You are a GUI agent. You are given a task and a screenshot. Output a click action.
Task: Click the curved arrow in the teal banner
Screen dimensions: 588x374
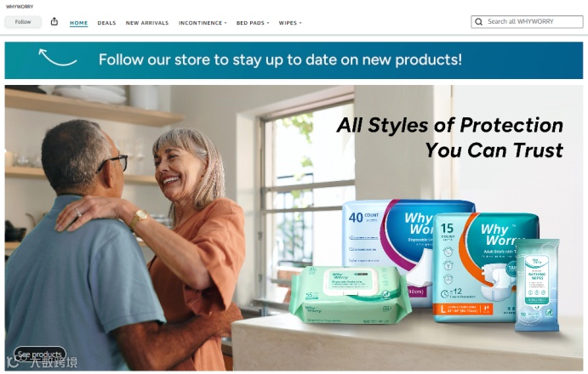coord(57,57)
